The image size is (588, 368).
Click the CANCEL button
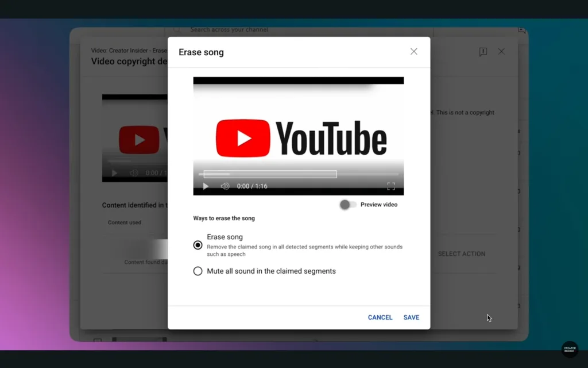pos(380,317)
